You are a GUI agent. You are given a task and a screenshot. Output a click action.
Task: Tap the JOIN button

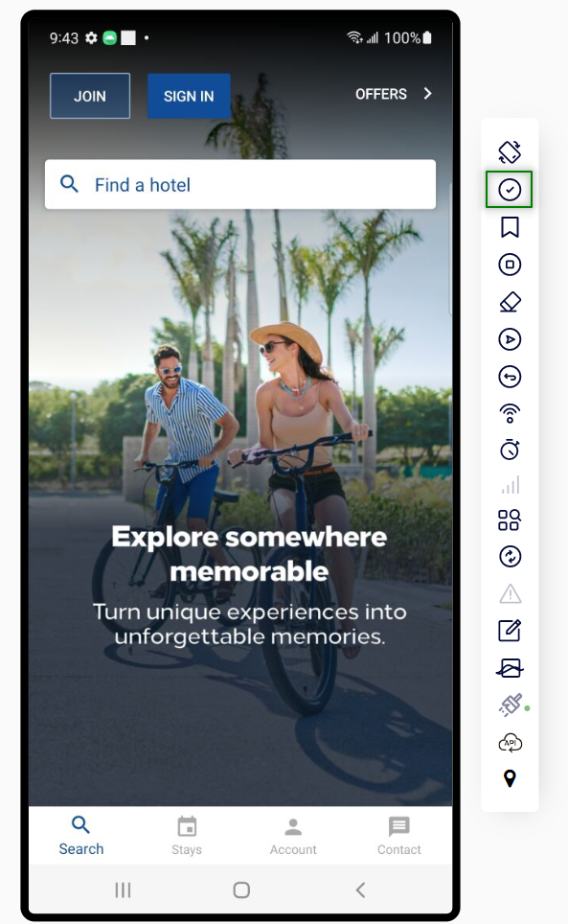click(90, 96)
